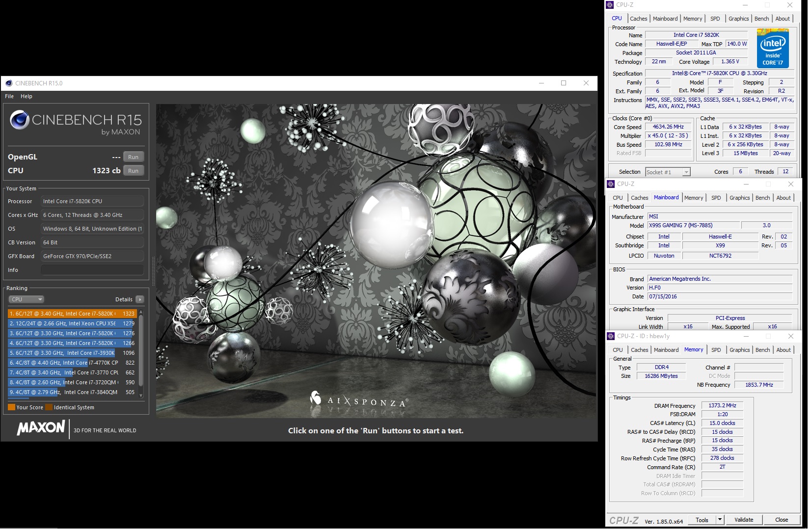Screen dimensions: 812x530
Task: Maximize the Cinebench R15.0 window
Action: 564,83
